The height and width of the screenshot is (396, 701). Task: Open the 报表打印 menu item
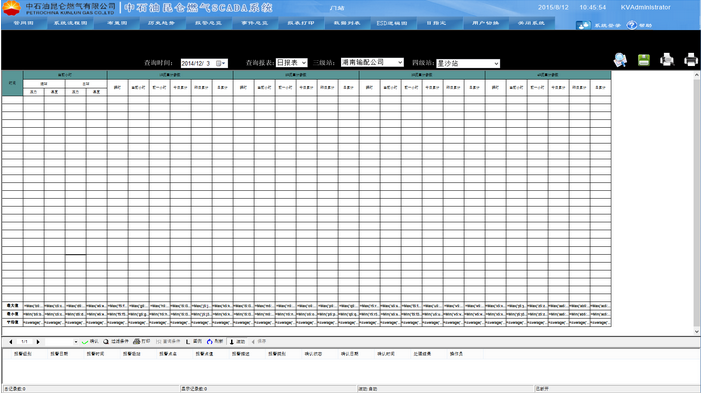tap(301, 23)
